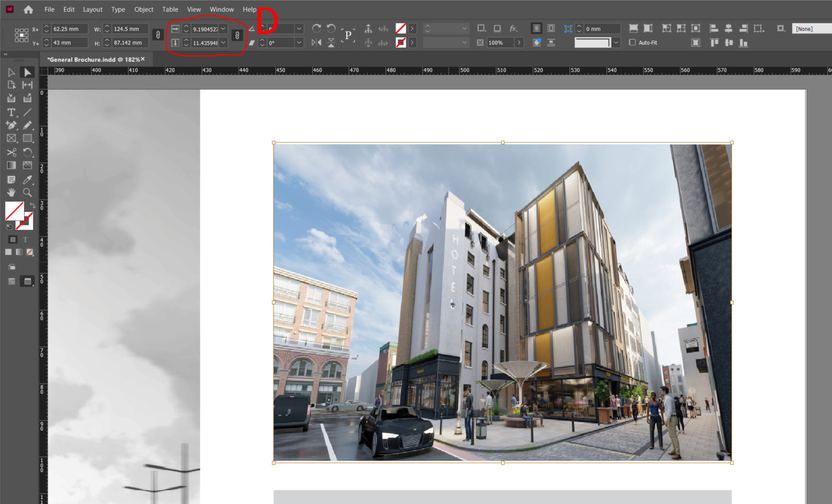Open the Object menu
The image size is (832, 504).
point(143,9)
